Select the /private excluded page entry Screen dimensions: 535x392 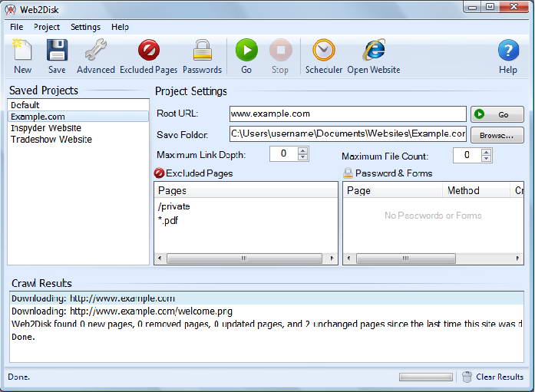pyautogui.click(x=174, y=206)
